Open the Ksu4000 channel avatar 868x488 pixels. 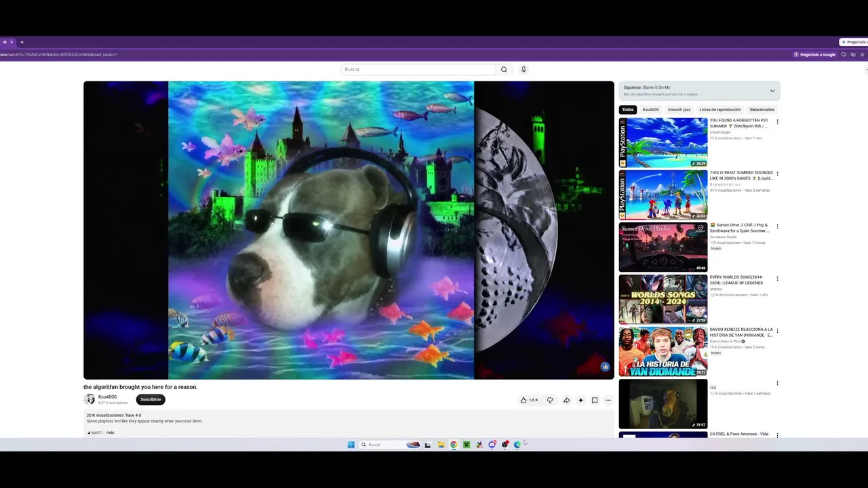(90, 399)
